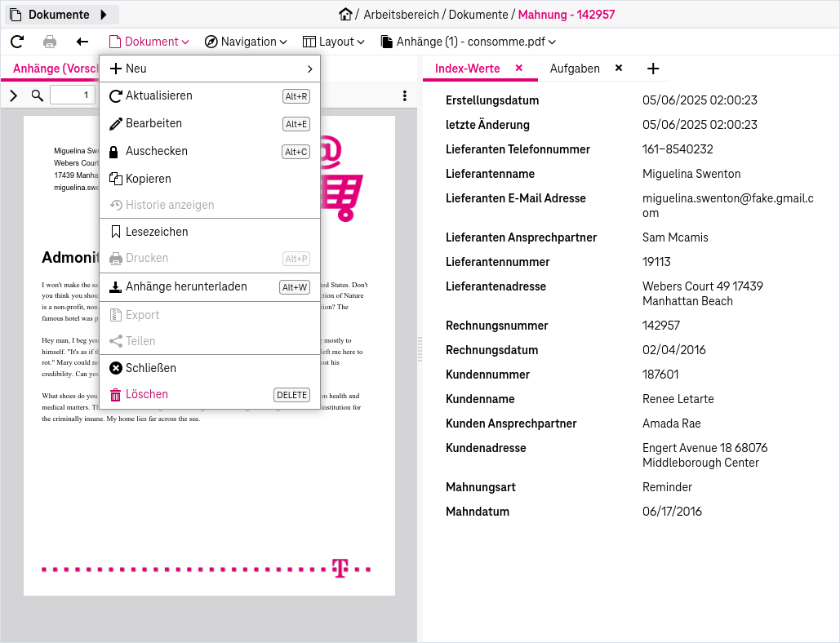Click the Kundennummer value 187601

click(x=660, y=375)
